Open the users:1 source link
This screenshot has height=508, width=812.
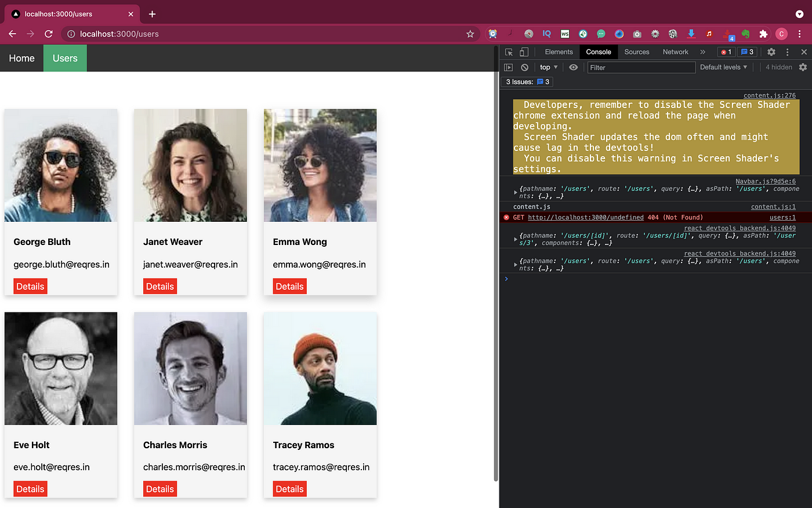click(x=782, y=217)
